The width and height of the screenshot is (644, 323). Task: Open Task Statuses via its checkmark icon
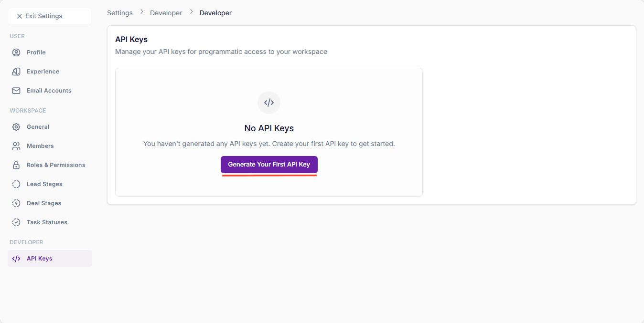click(x=16, y=222)
